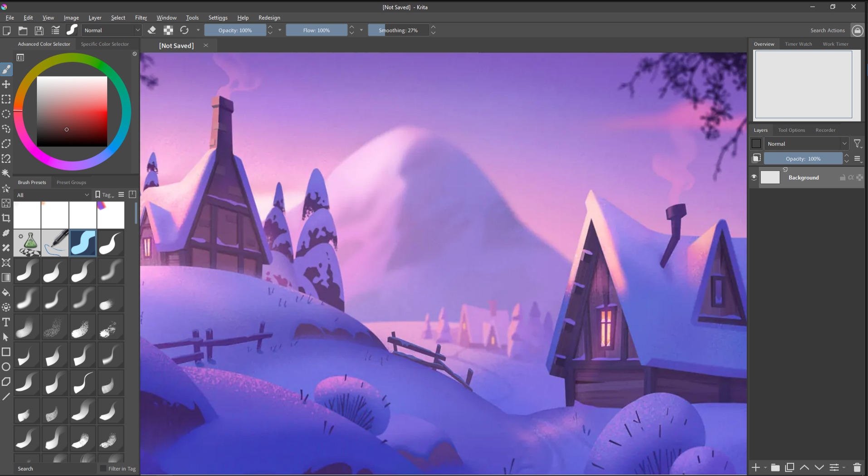Select the Ellipse shape tool
Viewport: 868px width, 476px height.
pos(6,367)
